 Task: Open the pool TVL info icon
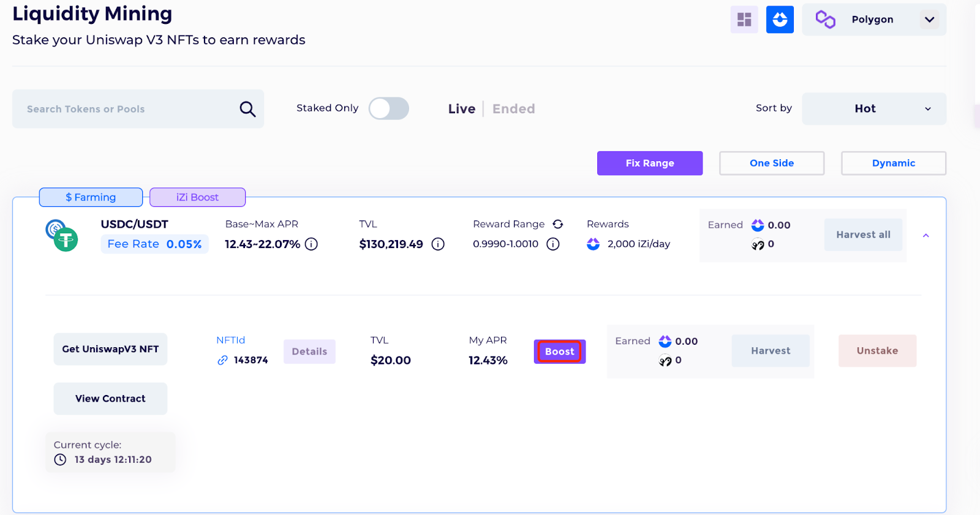click(x=438, y=244)
